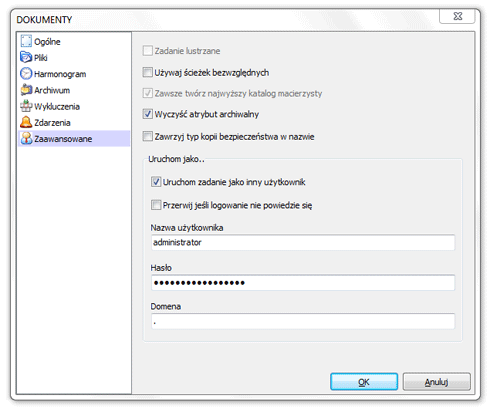Click the Zdarzenia bell icon

coord(26,122)
